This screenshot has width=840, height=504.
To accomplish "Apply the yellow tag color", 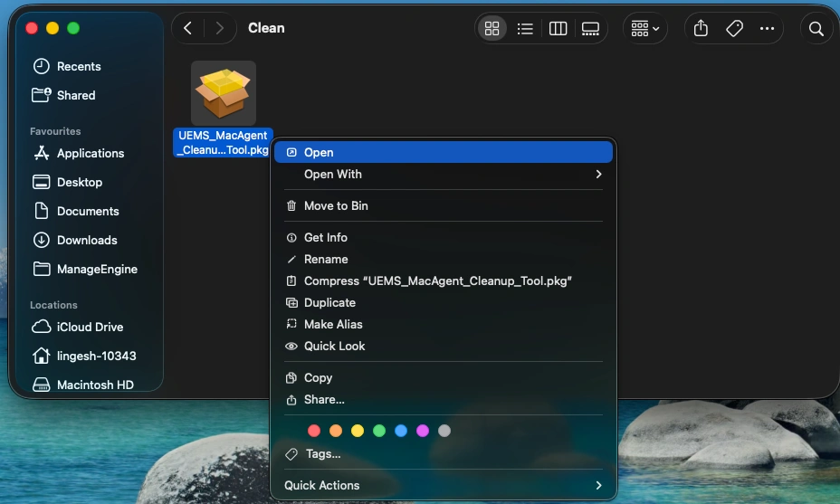I will [x=358, y=431].
